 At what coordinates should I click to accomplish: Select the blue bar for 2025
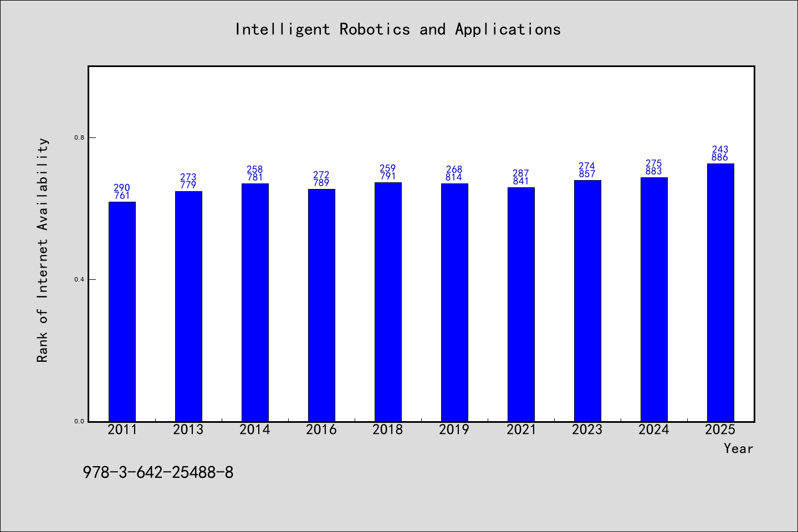720,293
